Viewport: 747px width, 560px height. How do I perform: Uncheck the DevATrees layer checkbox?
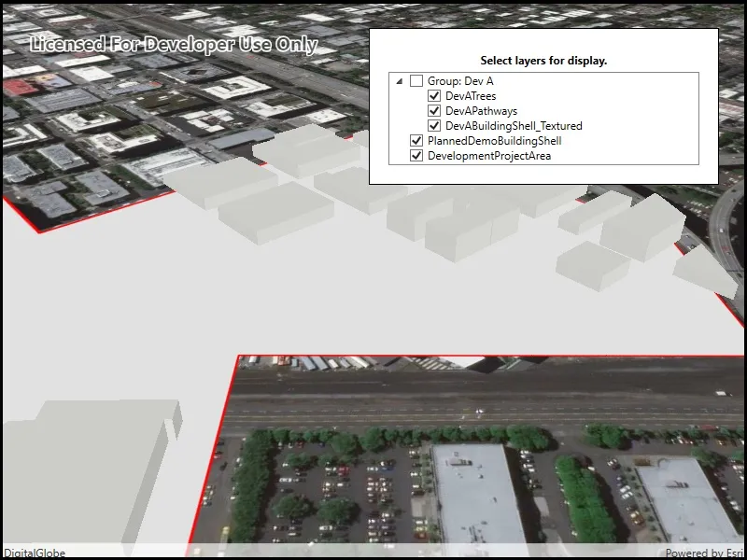point(434,96)
